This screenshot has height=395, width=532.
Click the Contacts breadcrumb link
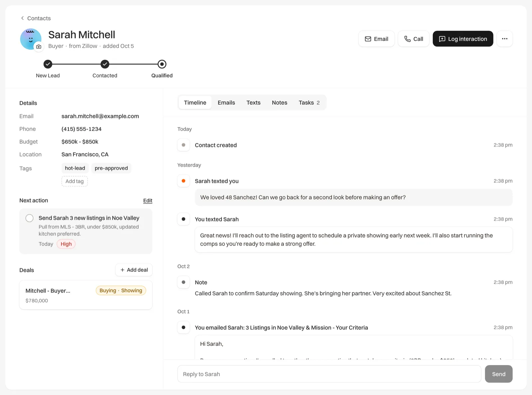click(39, 18)
